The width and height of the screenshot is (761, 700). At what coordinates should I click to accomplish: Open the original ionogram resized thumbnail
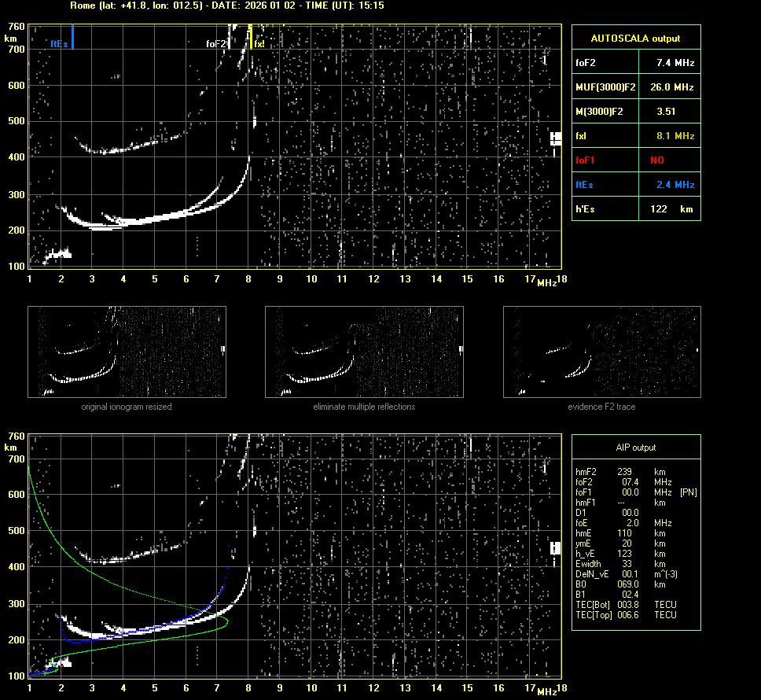127,352
